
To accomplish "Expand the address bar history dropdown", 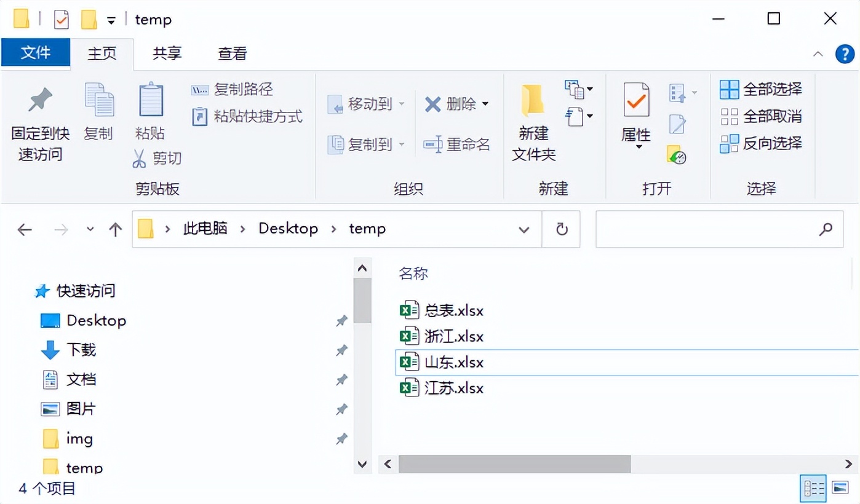I will [524, 229].
